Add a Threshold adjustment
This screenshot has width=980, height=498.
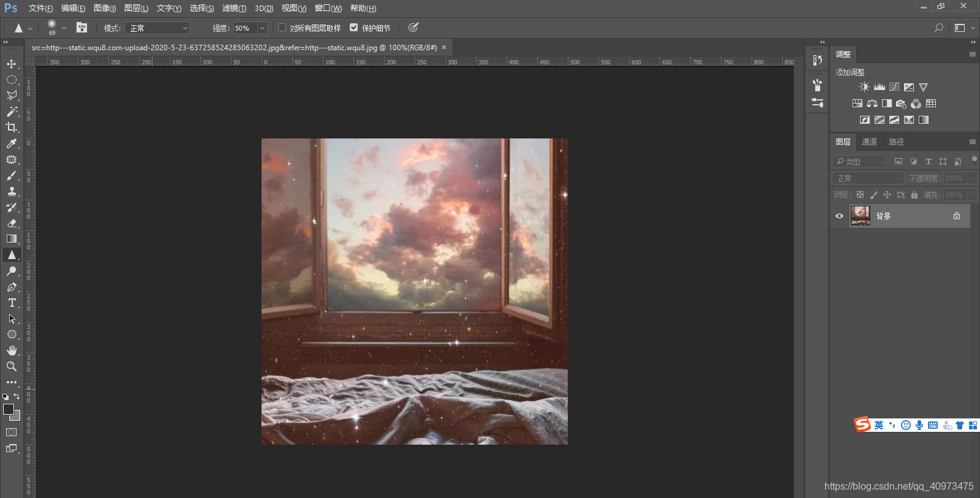[x=894, y=120]
